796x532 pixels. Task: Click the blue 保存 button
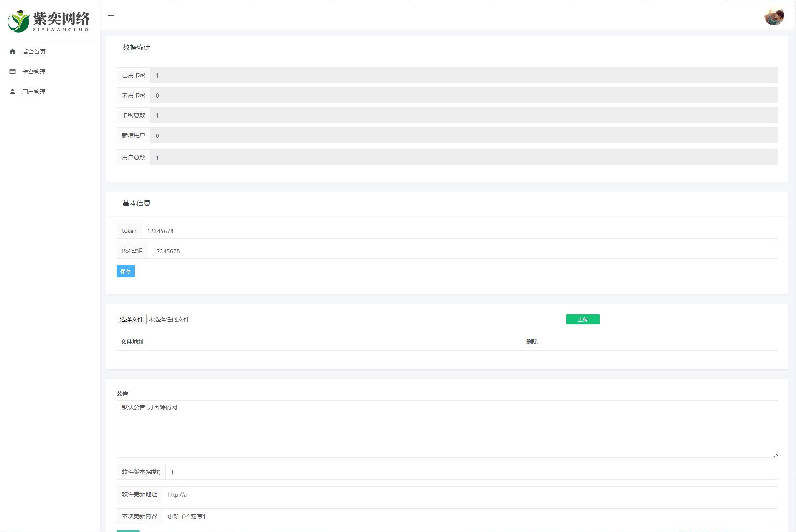coord(125,271)
